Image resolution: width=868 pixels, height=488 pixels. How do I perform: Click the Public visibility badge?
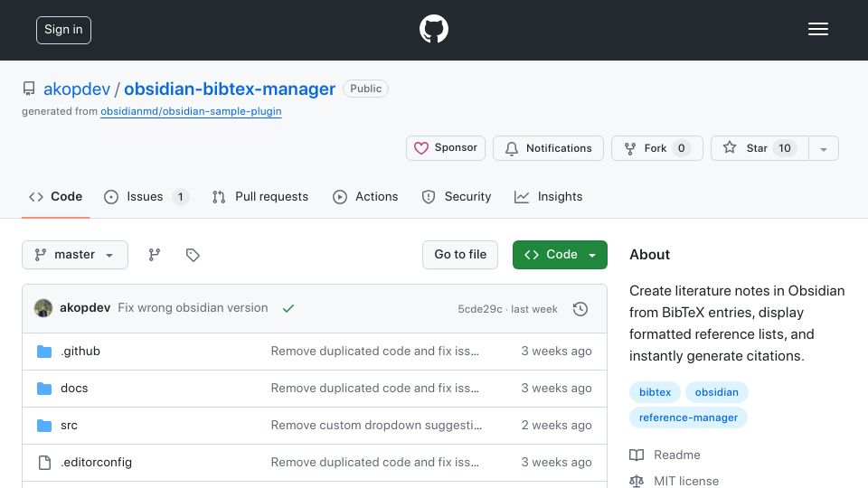pyautogui.click(x=365, y=89)
